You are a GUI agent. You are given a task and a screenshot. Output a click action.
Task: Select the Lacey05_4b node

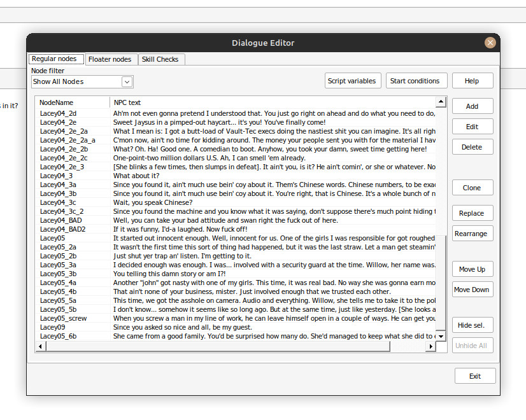pyautogui.click(x=236, y=291)
